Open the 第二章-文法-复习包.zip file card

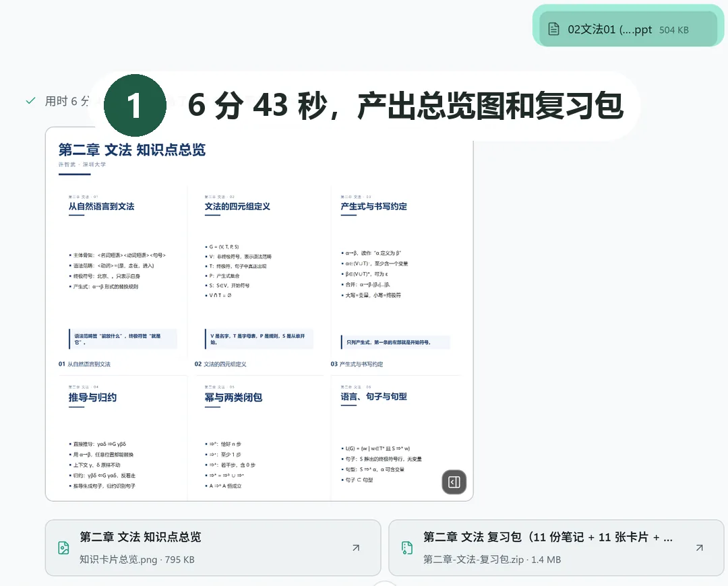[x=556, y=548]
